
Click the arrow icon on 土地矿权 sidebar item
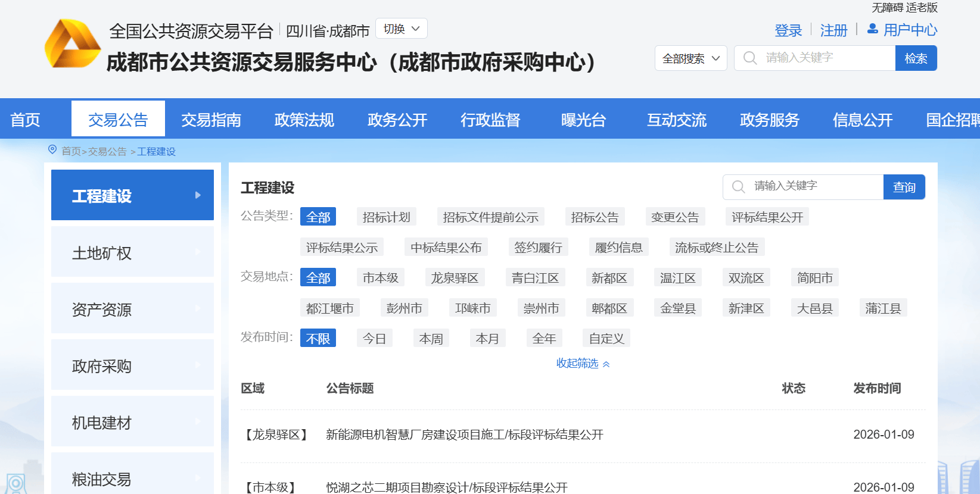click(198, 252)
